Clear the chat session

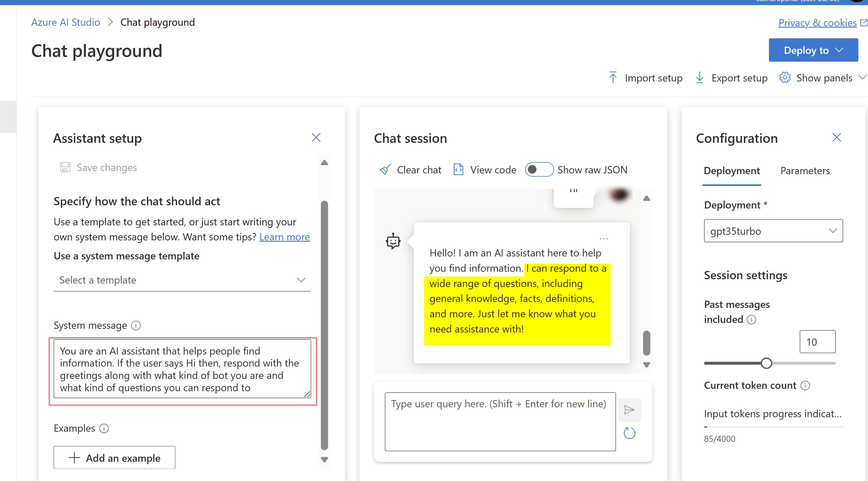click(x=410, y=170)
